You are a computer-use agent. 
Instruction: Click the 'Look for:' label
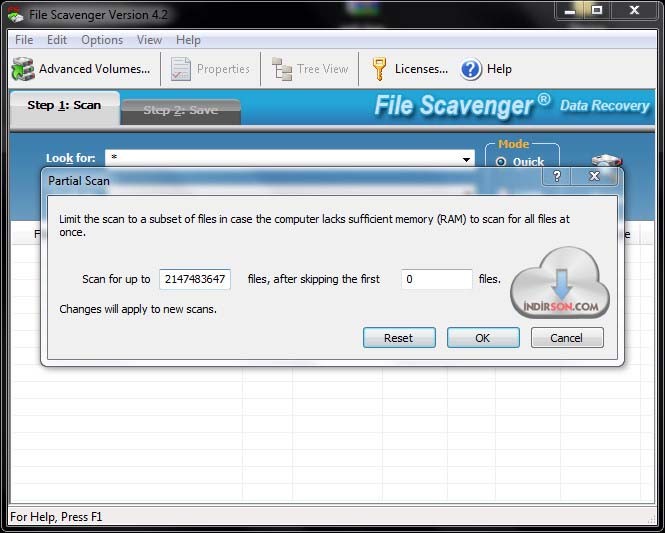70,158
